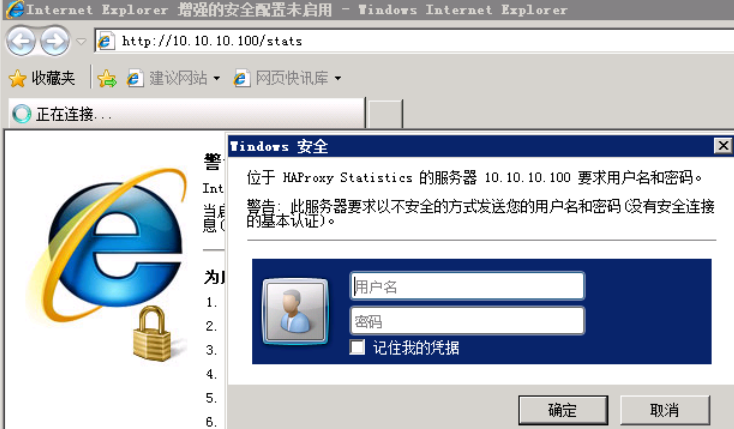Open a new blank tab

(385, 113)
